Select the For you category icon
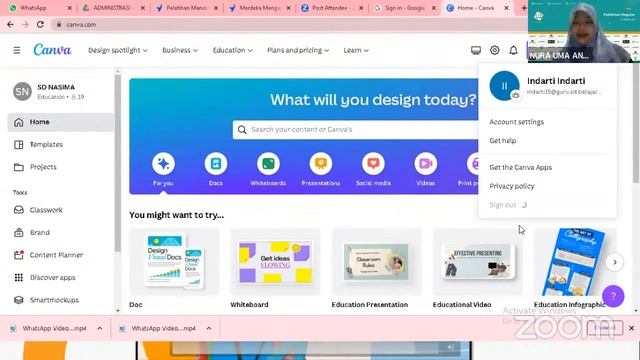Screen dimensions: 640x360 (163, 164)
